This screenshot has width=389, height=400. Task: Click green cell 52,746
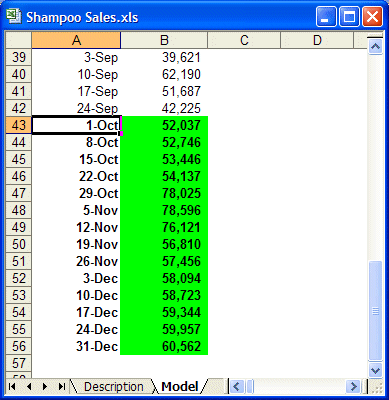tap(164, 142)
